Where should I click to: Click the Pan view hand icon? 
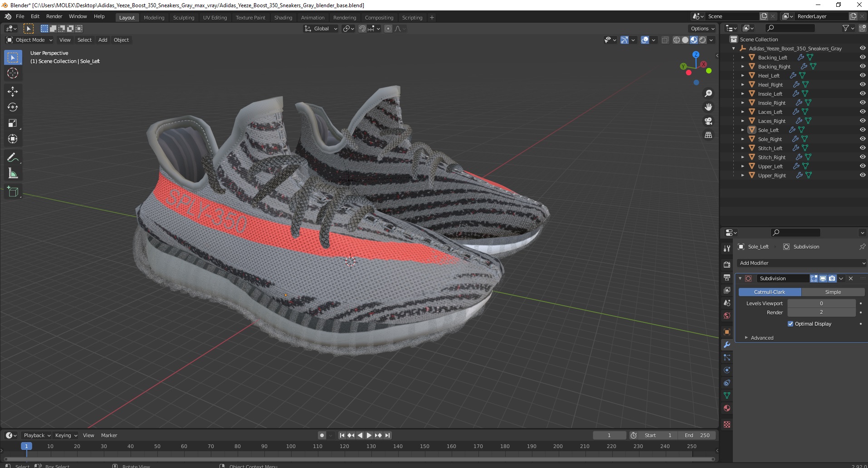point(708,107)
